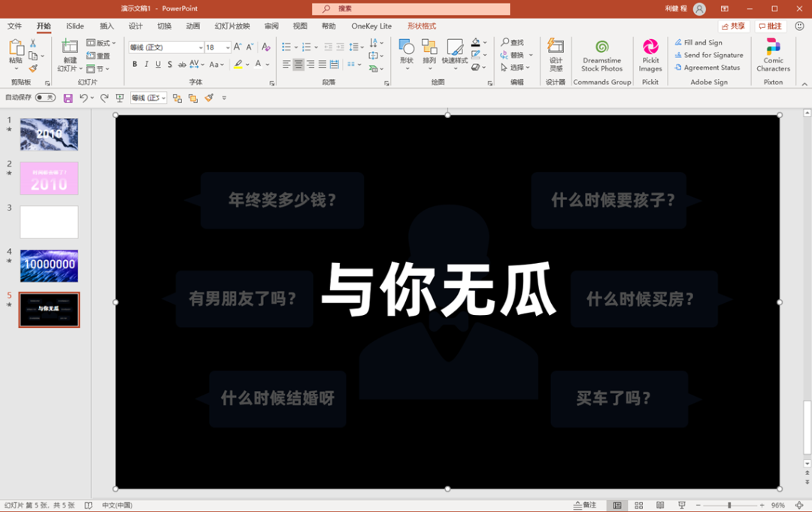Increase list indent level
Image resolution: width=812 pixels, height=512 pixels.
341,47
